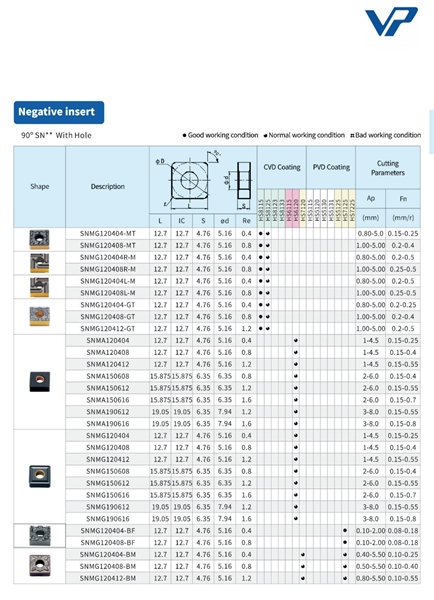Image resolution: width=434 pixels, height=600 pixels.
Task: Click the Ap cutting parameter header
Action: coord(370,198)
